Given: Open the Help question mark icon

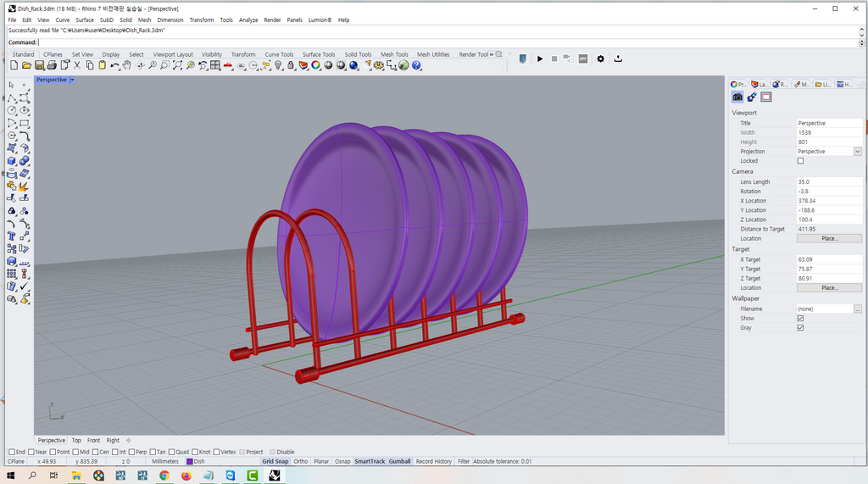Looking at the screenshot, I should point(416,65).
